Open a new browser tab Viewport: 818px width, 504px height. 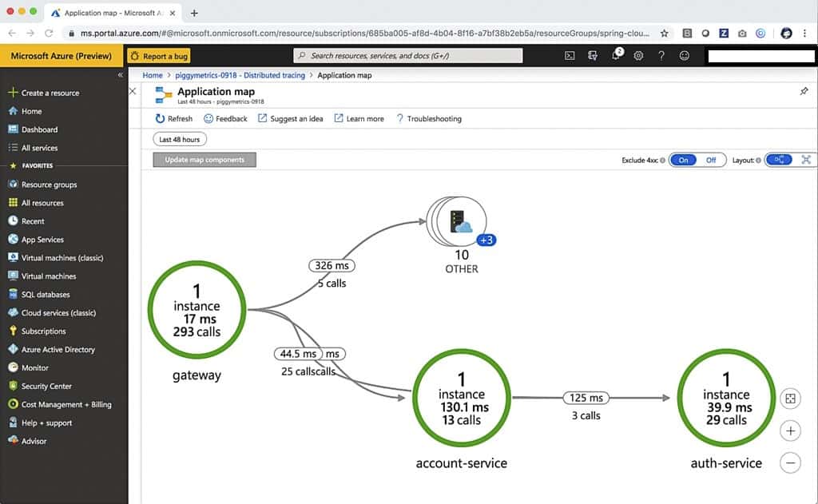tap(194, 13)
